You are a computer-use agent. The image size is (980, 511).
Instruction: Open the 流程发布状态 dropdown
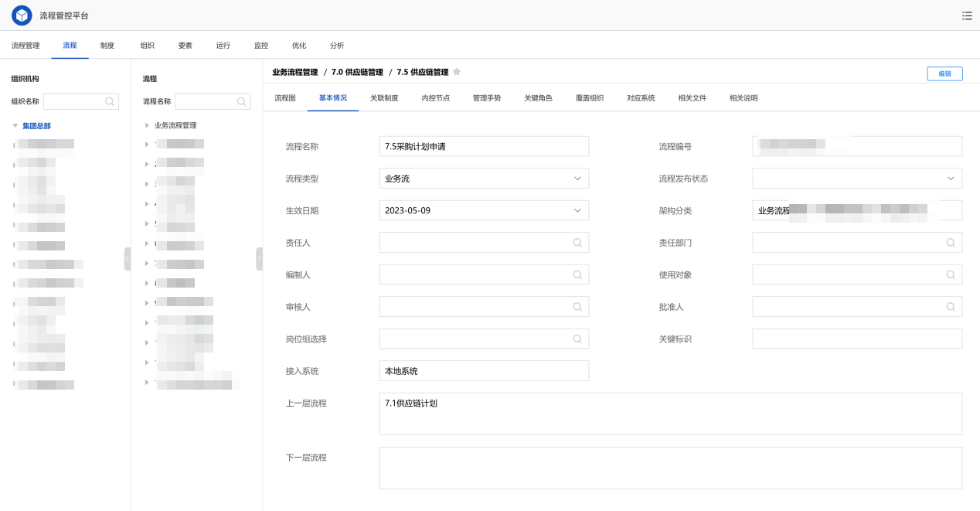click(x=857, y=179)
